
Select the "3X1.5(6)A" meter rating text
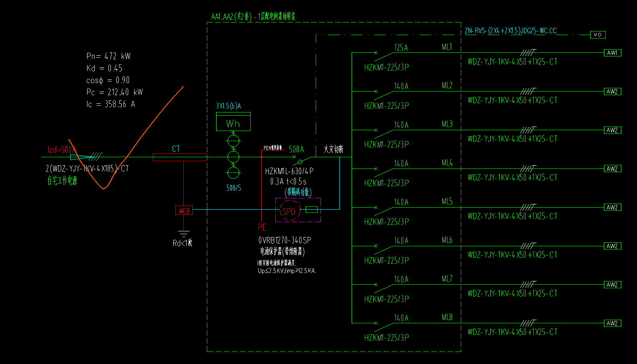pos(229,106)
